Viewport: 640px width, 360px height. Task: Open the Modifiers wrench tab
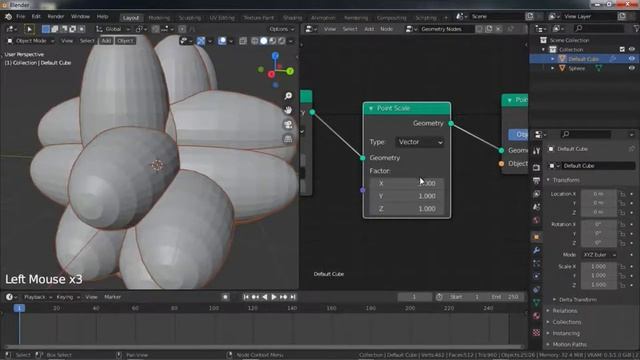pyautogui.click(x=536, y=250)
